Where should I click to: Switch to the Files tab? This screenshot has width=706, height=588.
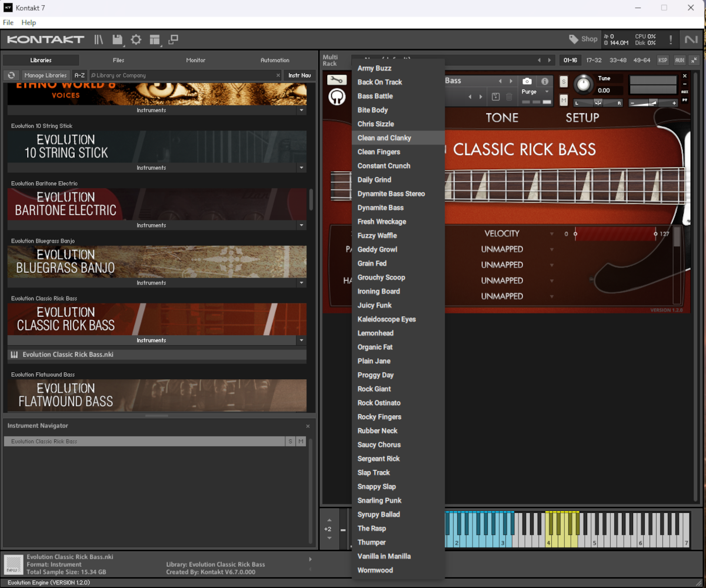(x=118, y=60)
